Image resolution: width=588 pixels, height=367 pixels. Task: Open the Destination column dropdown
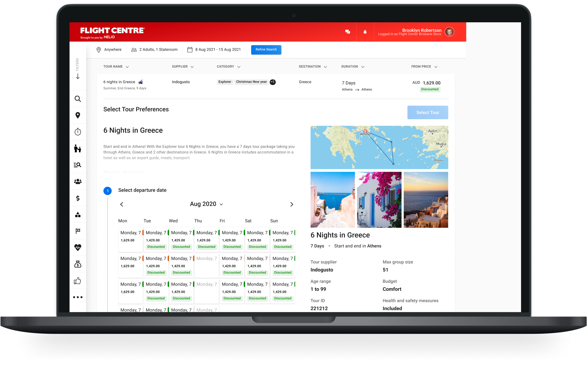(x=325, y=67)
